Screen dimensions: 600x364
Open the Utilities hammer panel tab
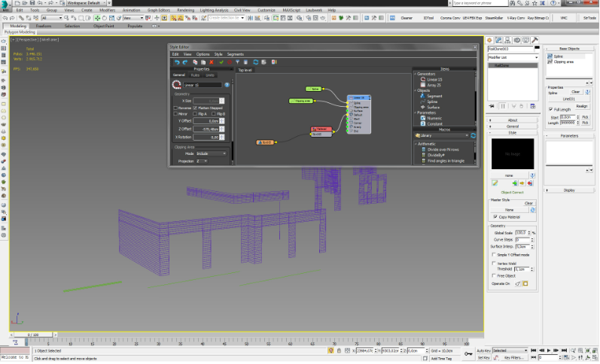coord(535,40)
